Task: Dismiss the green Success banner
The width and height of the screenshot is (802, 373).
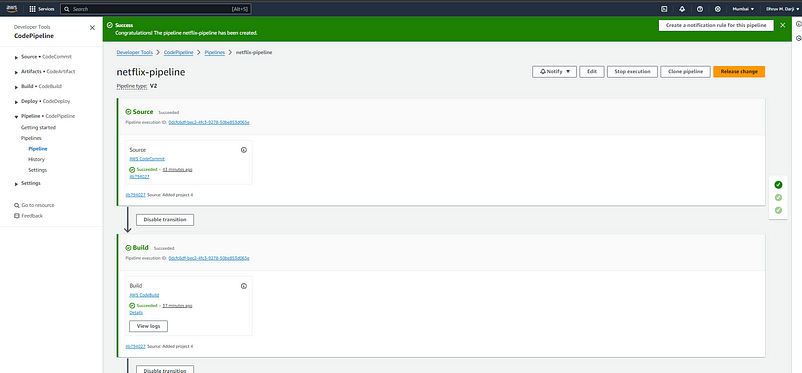Action: click(x=783, y=25)
